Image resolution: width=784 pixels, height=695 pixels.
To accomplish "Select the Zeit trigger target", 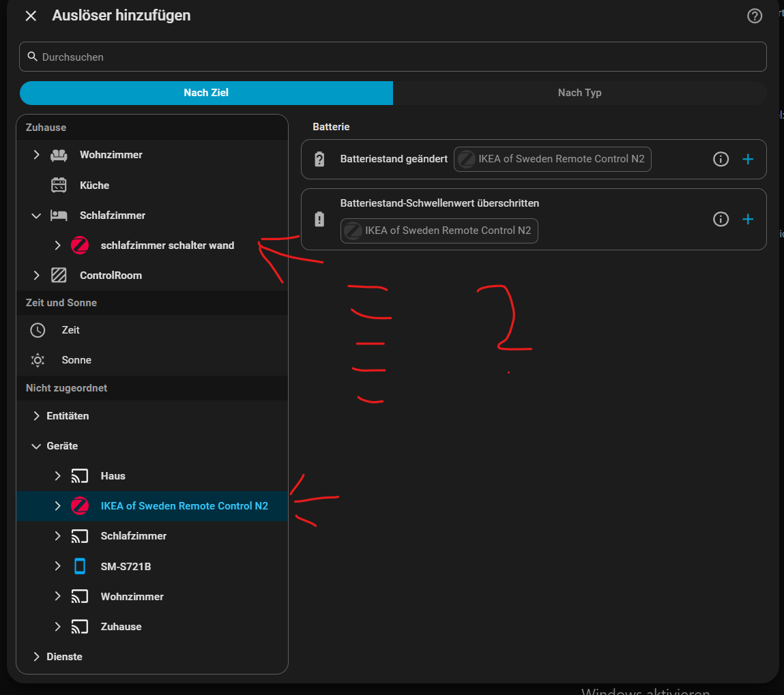I will click(70, 330).
